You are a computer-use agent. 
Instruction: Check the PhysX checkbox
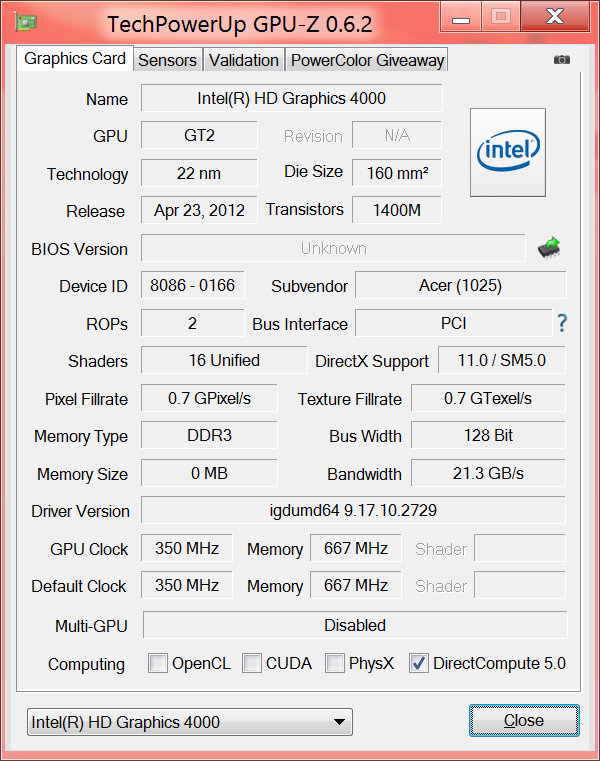pyautogui.click(x=335, y=663)
